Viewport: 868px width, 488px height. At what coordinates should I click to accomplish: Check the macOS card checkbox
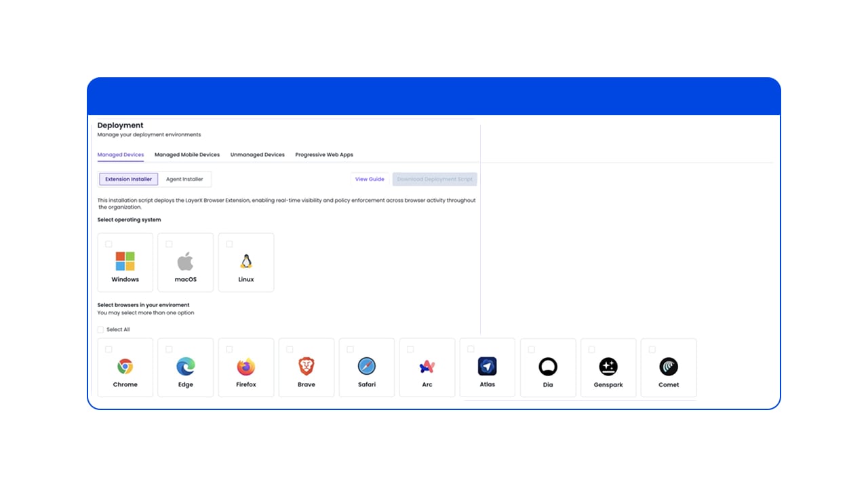[169, 244]
